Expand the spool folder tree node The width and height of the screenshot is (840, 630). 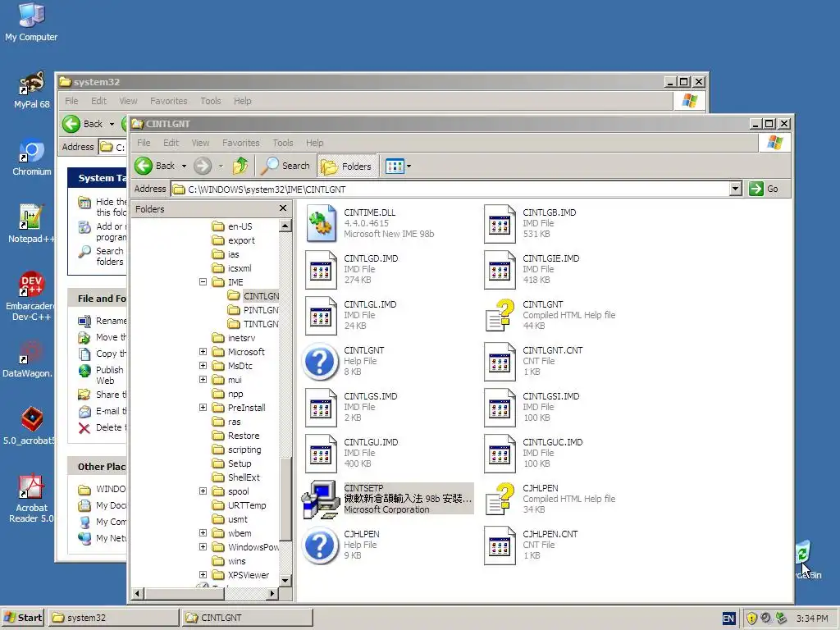[203, 491]
